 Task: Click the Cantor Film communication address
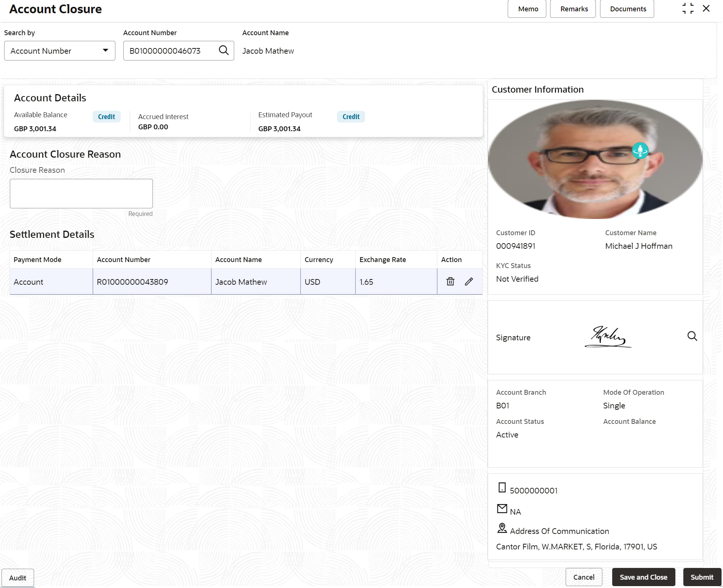pyautogui.click(x=577, y=546)
